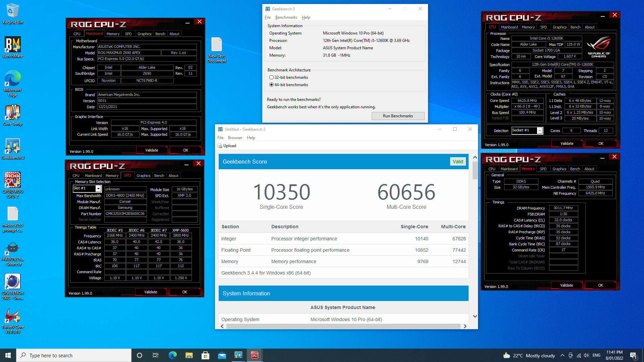
Task: Show hidden system tray icons chevron
Action: [562, 355]
